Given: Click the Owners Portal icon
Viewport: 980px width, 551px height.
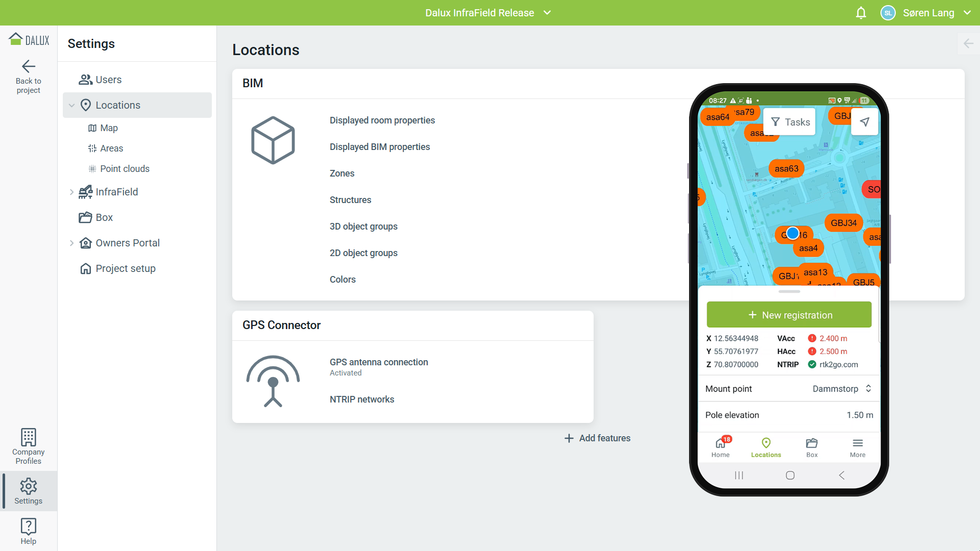Looking at the screenshot, I should tap(86, 243).
